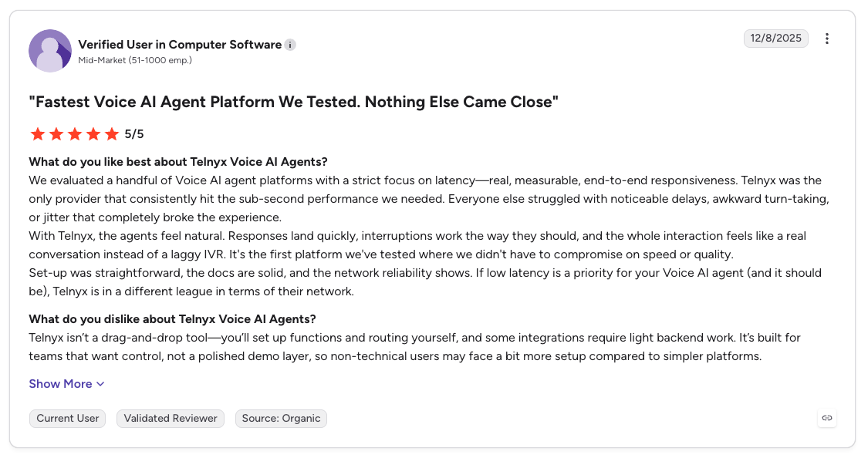Open the info icon beside Verified User
868x458 pixels.
click(x=290, y=45)
